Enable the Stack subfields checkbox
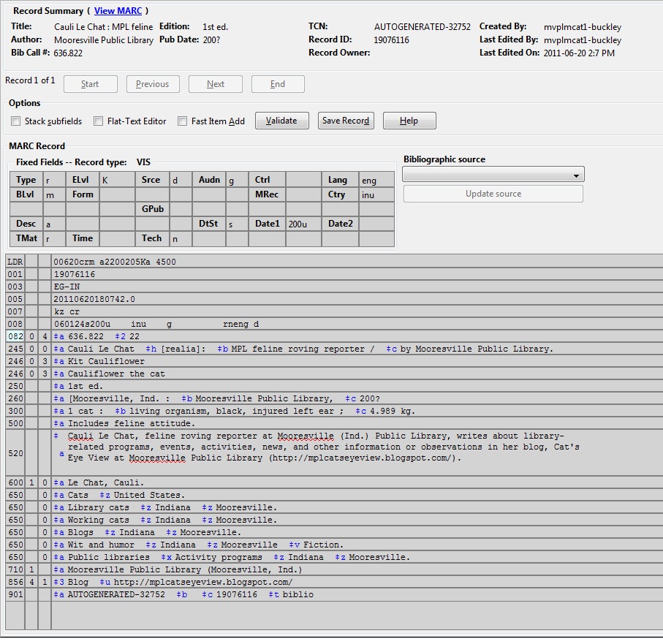 point(15,121)
